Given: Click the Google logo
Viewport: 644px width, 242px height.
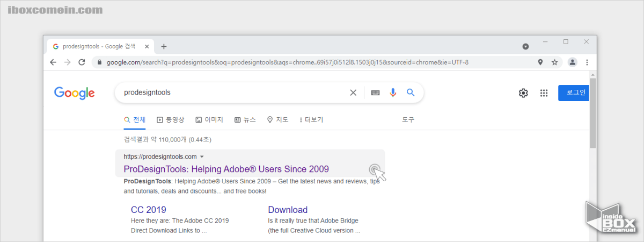Looking at the screenshot, I should [75, 93].
